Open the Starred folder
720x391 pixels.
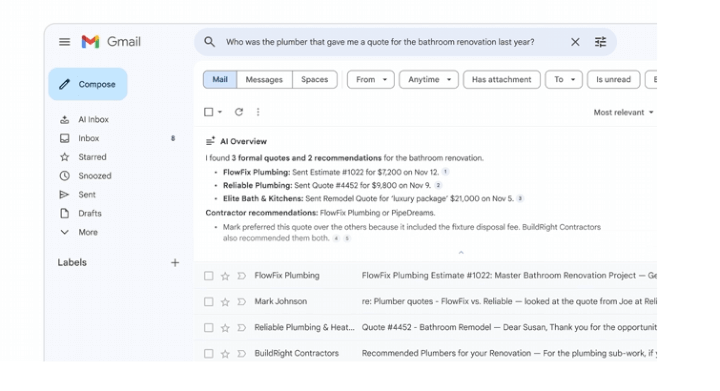pos(92,157)
